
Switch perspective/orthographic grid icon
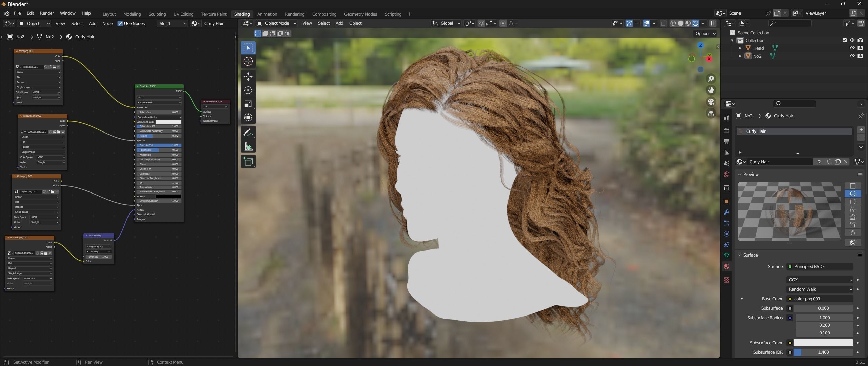[711, 113]
